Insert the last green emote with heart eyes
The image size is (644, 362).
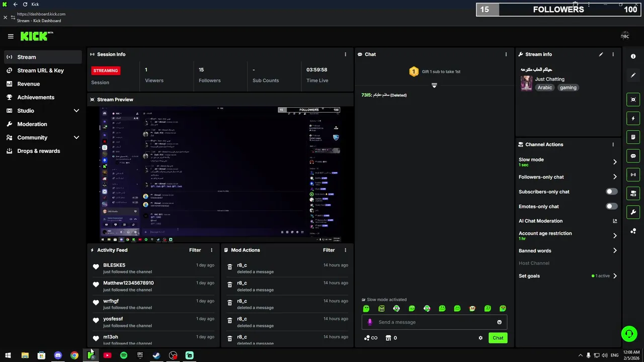(x=503, y=309)
